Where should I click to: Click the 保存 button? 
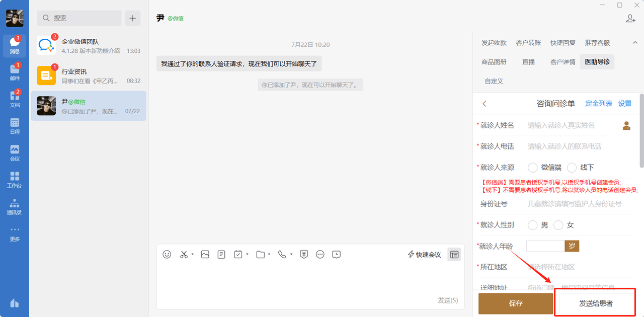pos(516,303)
